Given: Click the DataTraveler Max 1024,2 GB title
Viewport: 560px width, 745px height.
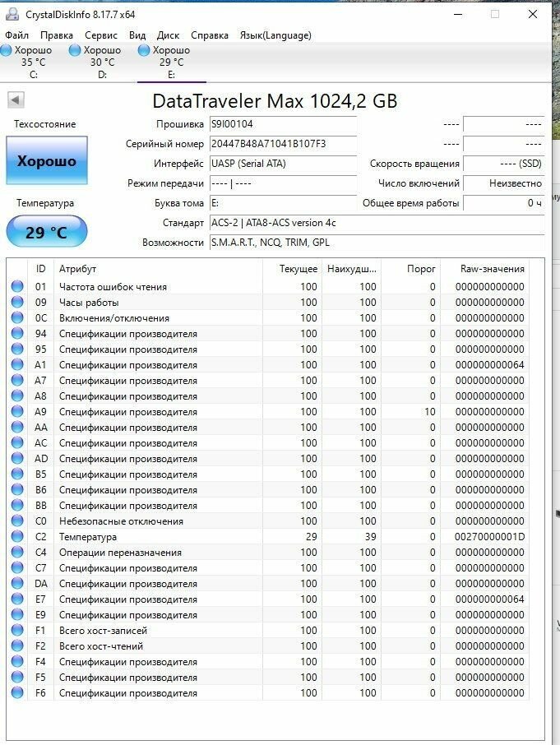Looking at the screenshot, I should tap(275, 100).
